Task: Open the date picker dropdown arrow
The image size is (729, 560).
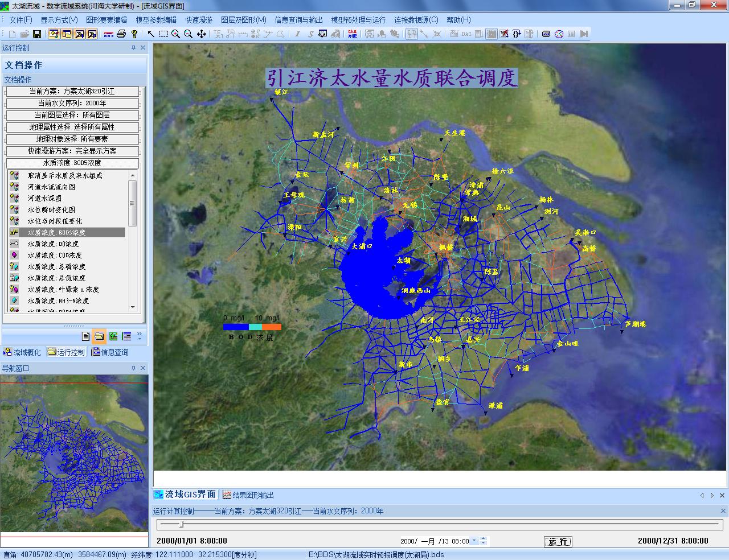Action: 474,541
